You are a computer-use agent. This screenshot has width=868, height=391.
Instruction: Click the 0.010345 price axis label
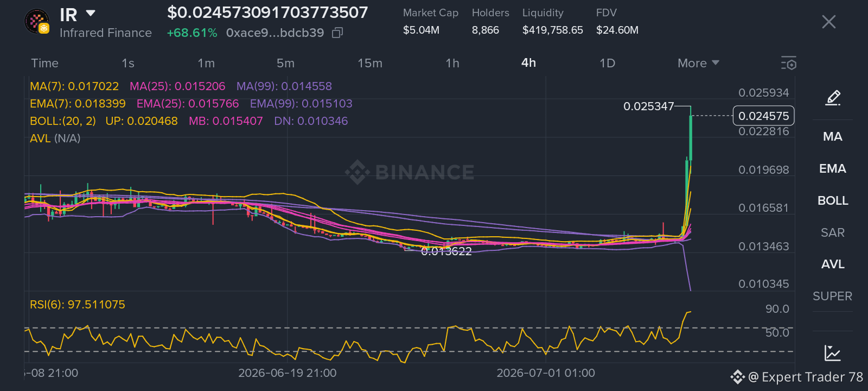pyautogui.click(x=763, y=284)
